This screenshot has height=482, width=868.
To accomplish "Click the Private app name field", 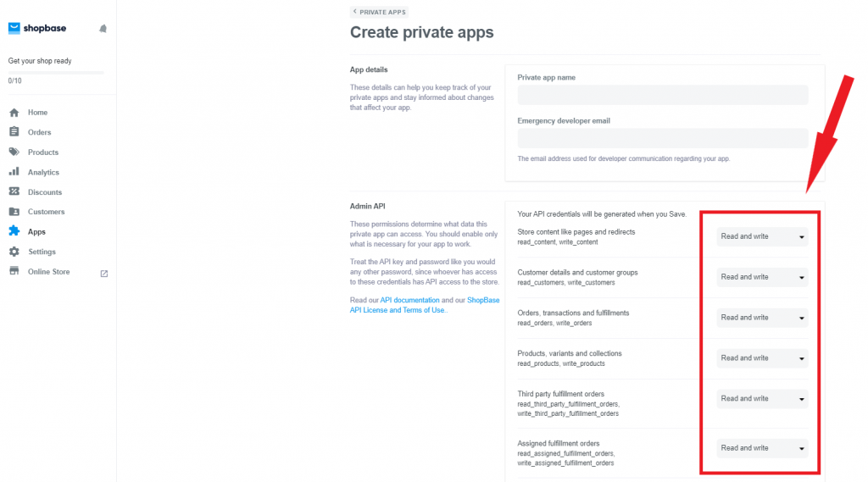I will [x=663, y=95].
